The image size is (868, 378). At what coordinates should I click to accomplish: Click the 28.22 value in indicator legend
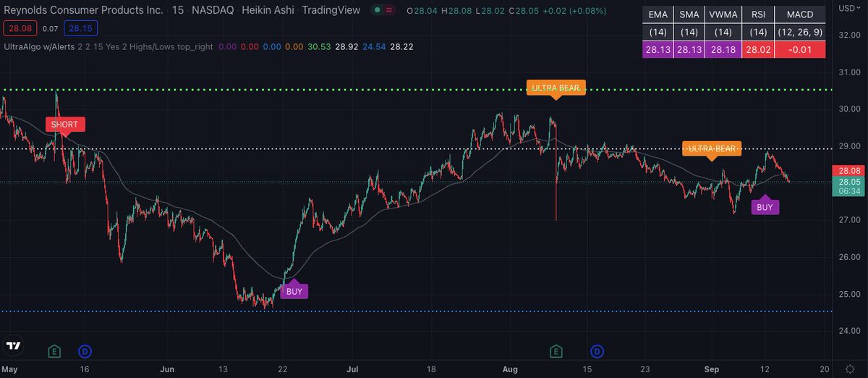(x=402, y=46)
